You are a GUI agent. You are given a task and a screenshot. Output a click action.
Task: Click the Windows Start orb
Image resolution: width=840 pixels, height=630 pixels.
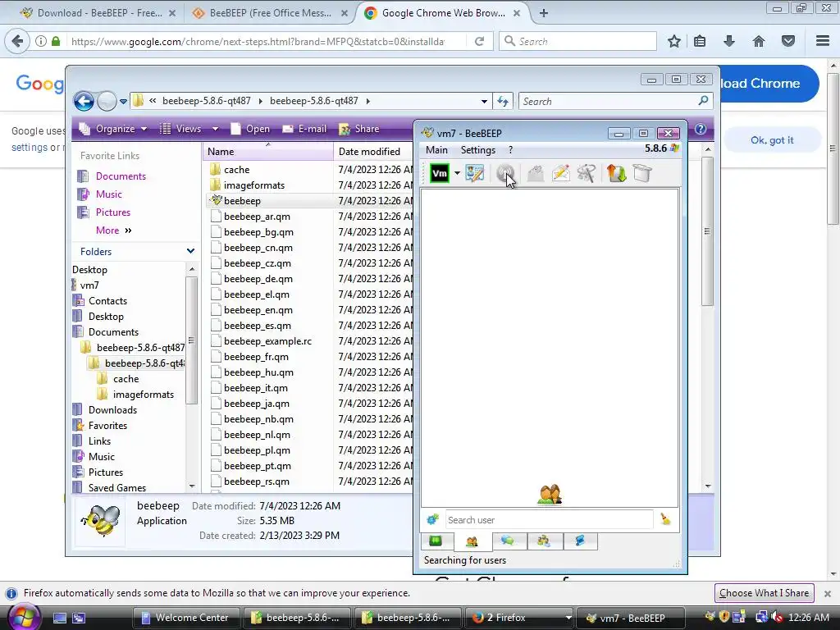[24, 617]
